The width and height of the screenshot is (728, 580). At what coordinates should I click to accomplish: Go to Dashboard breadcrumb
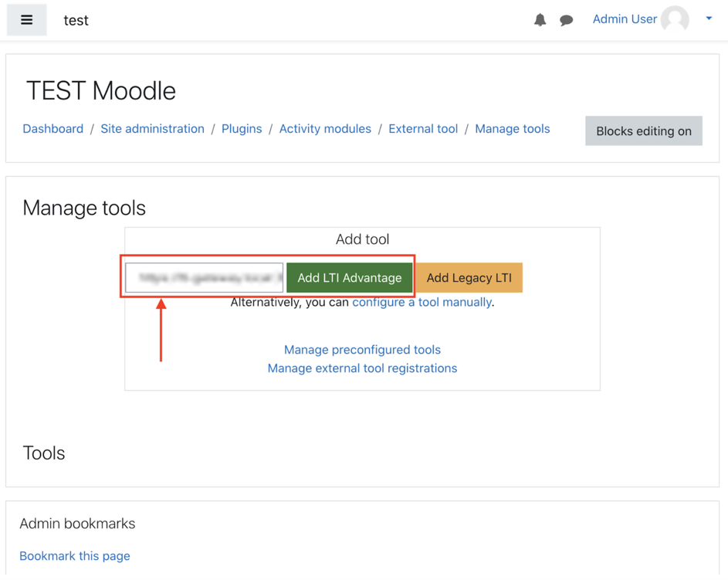(x=53, y=129)
